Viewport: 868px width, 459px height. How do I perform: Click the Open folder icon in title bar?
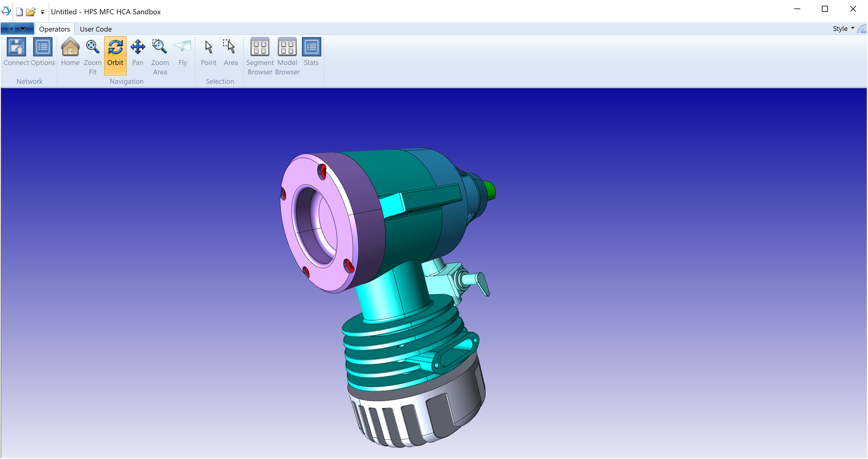pyautogui.click(x=31, y=12)
